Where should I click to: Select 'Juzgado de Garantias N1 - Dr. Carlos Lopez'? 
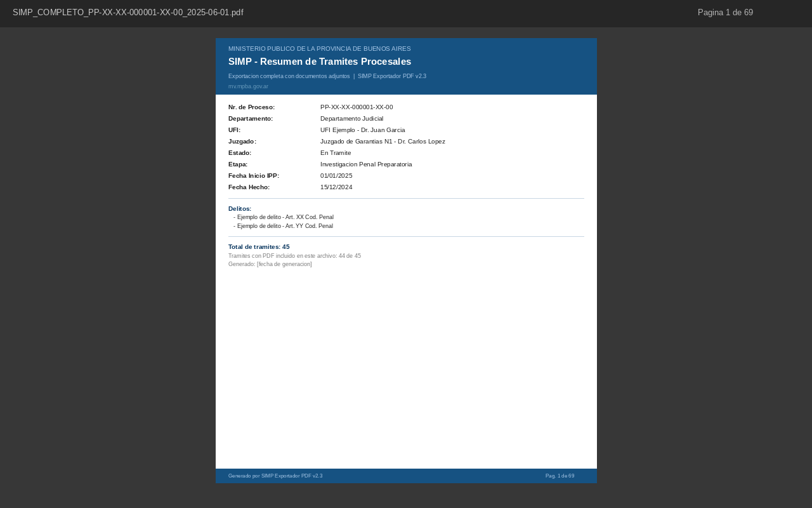click(383, 142)
